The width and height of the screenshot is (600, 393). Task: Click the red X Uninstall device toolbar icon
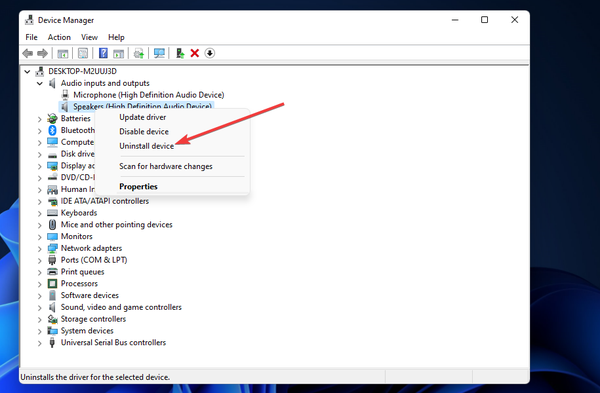pyautogui.click(x=195, y=53)
